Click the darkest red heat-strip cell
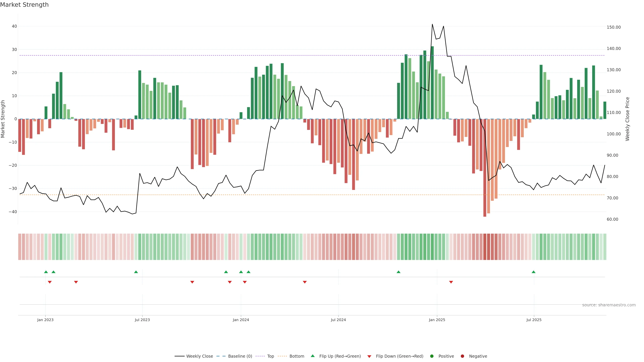 (x=485, y=247)
